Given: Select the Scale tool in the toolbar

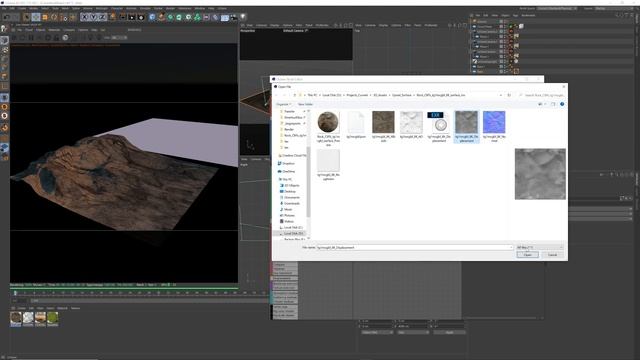Looking at the screenshot, I should point(45,17).
